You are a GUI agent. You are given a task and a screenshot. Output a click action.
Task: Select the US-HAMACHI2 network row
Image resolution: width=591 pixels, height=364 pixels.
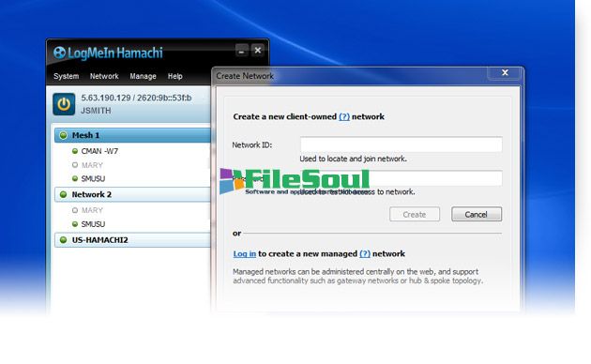[132, 240]
